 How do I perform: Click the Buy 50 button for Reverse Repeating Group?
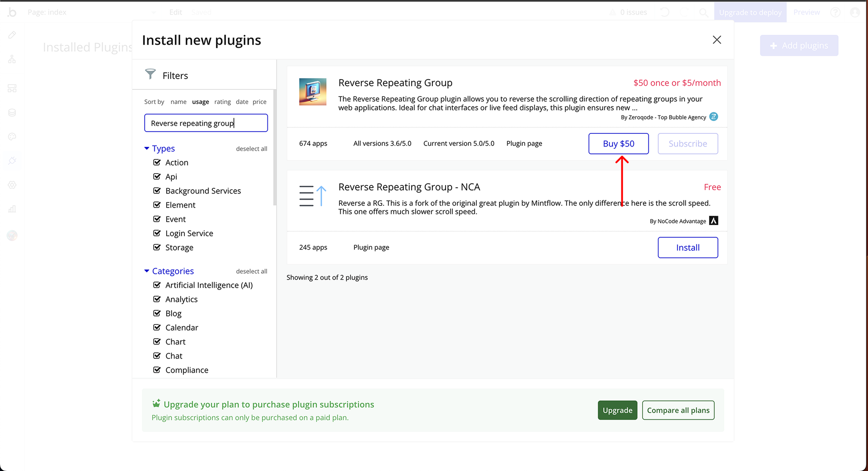618,143
